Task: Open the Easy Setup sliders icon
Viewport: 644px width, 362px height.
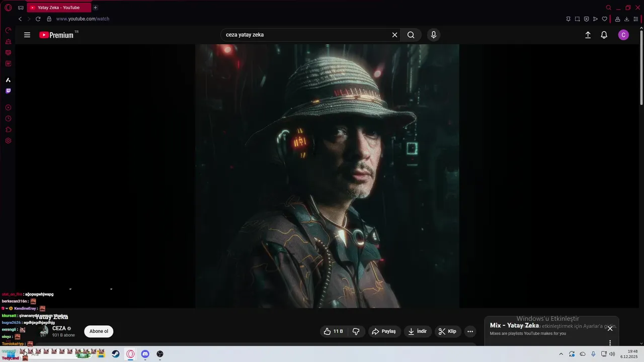Action: pos(636,19)
